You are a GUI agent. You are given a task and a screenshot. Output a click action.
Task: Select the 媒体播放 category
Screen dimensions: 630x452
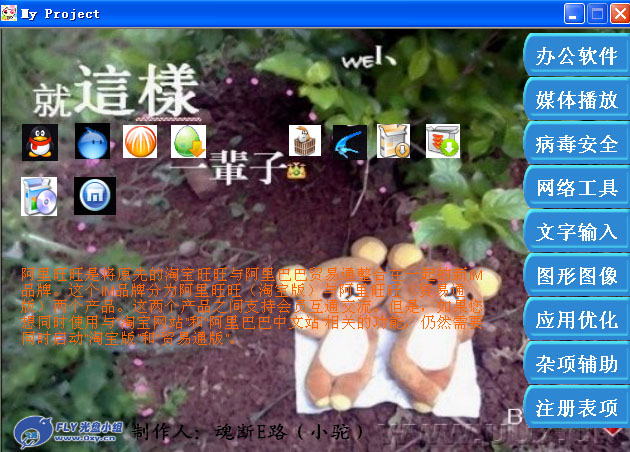click(x=577, y=100)
